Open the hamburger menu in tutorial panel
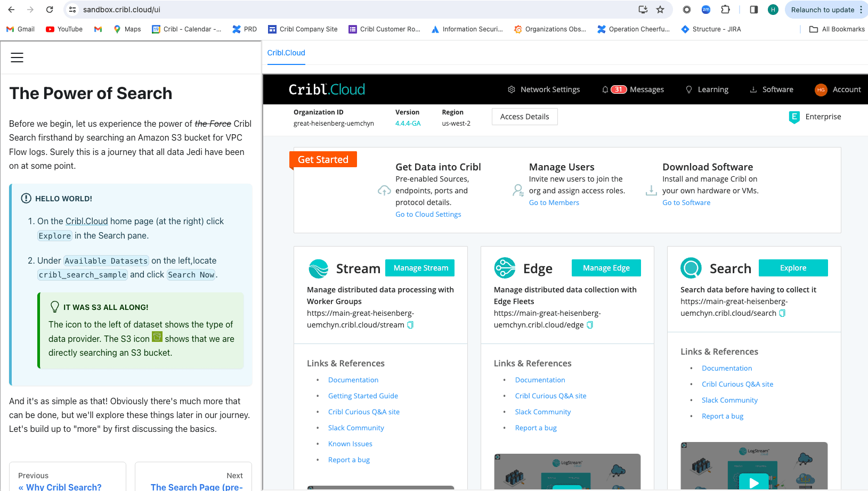The image size is (868, 491). tap(17, 58)
